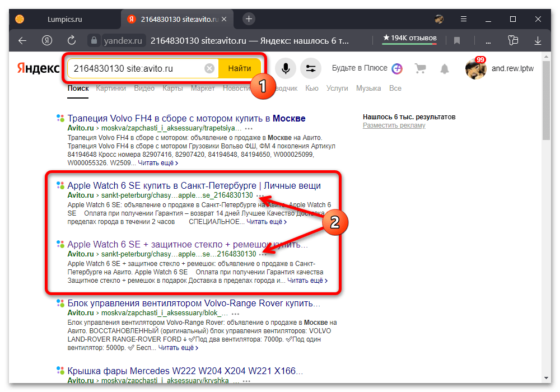Open search settings sliders icon

[x=311, y=68]
